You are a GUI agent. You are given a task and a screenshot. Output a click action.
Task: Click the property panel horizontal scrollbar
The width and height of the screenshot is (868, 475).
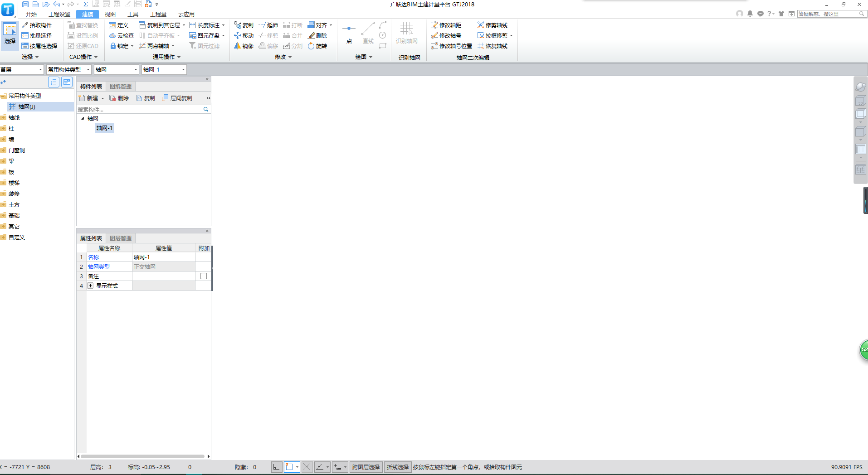142,456
